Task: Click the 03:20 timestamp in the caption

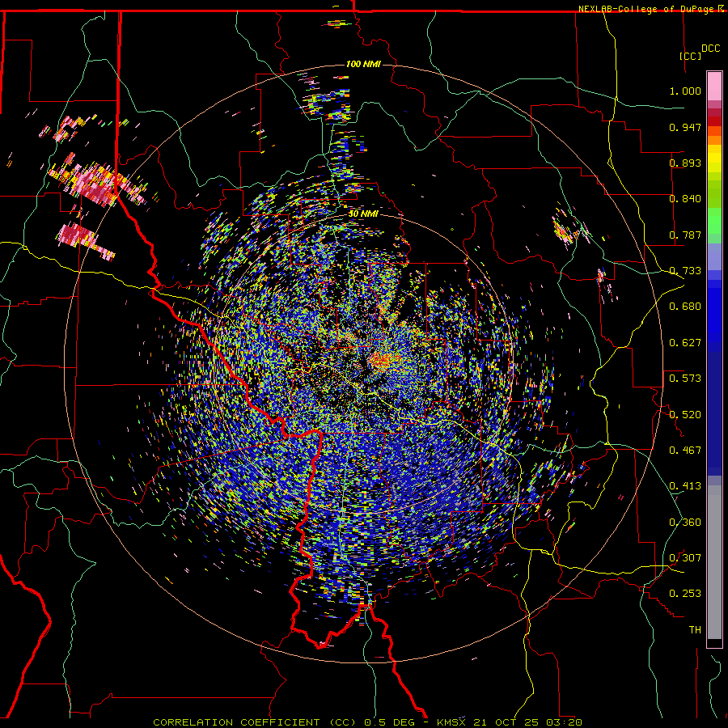Action: [564, 722]
